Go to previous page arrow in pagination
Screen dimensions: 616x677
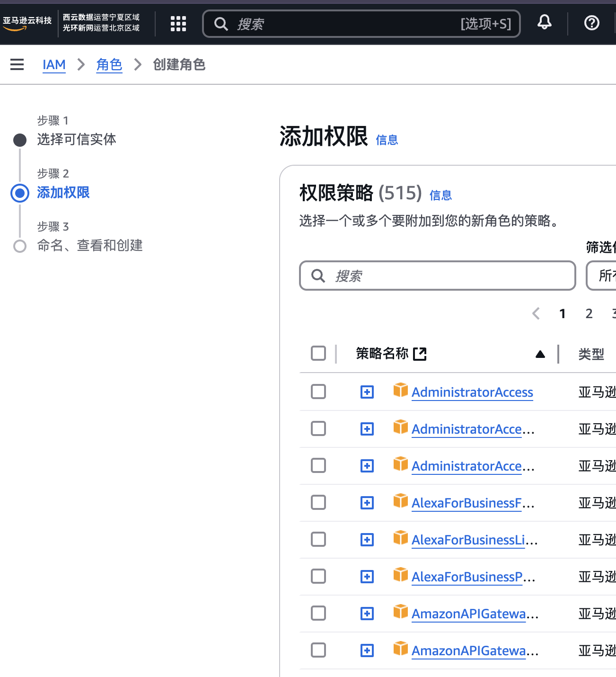[536, 313]
